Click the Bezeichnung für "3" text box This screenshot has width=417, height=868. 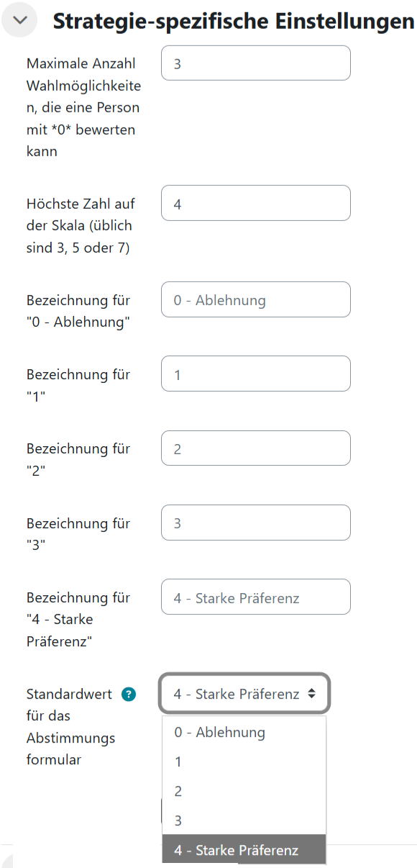(255, 522)
